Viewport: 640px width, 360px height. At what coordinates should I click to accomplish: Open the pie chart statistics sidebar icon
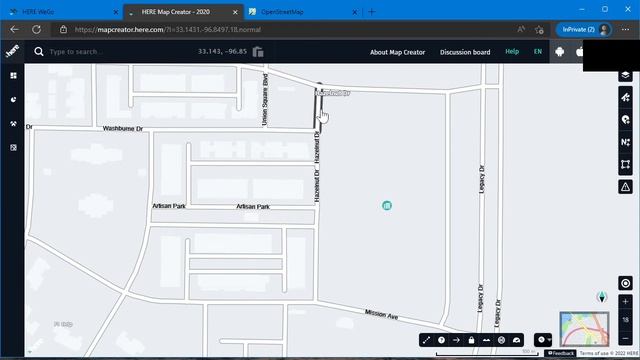coord(13,100)
